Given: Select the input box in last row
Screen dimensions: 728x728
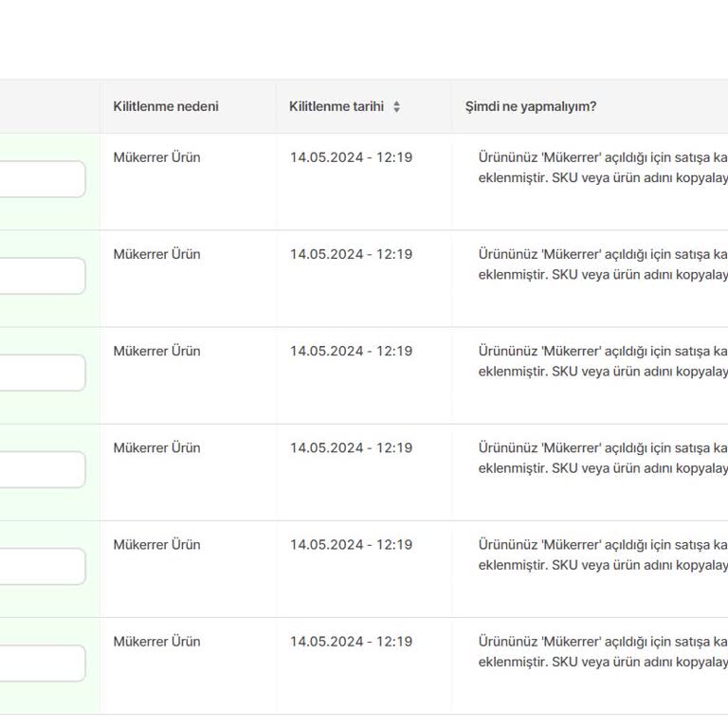Looking at the screenshot, I should [42, 663].
